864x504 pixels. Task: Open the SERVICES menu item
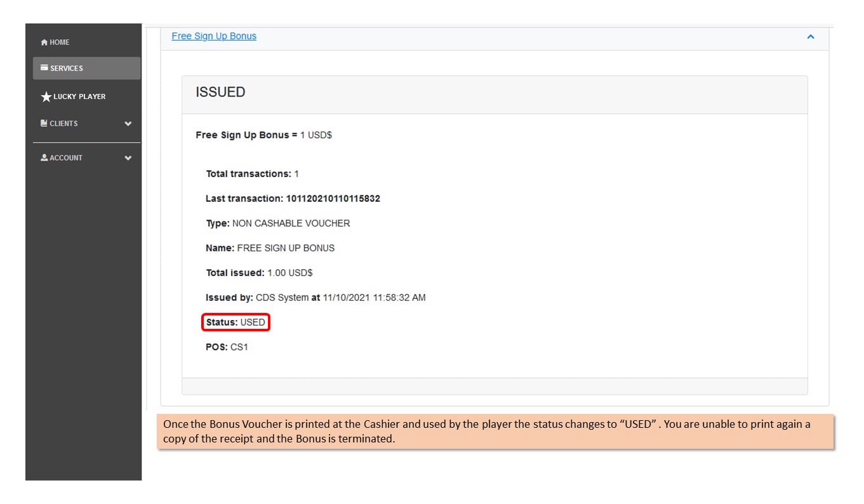pos(87,68)
